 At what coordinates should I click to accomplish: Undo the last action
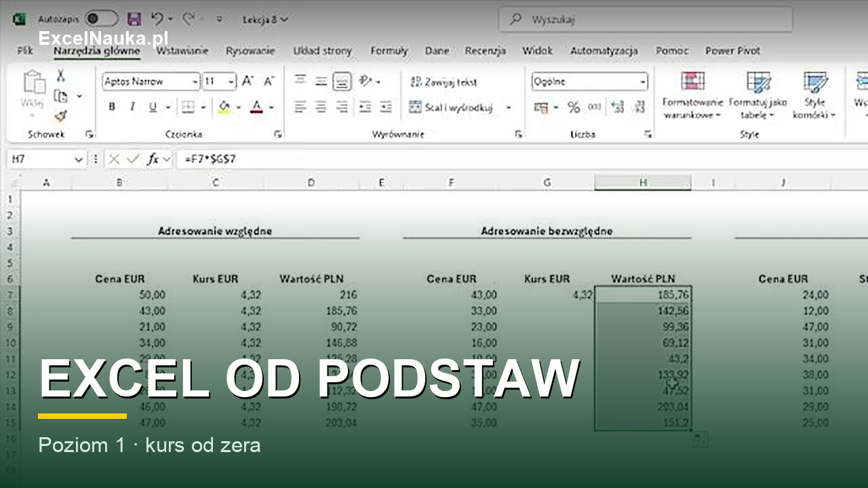[x=157, y=19]
